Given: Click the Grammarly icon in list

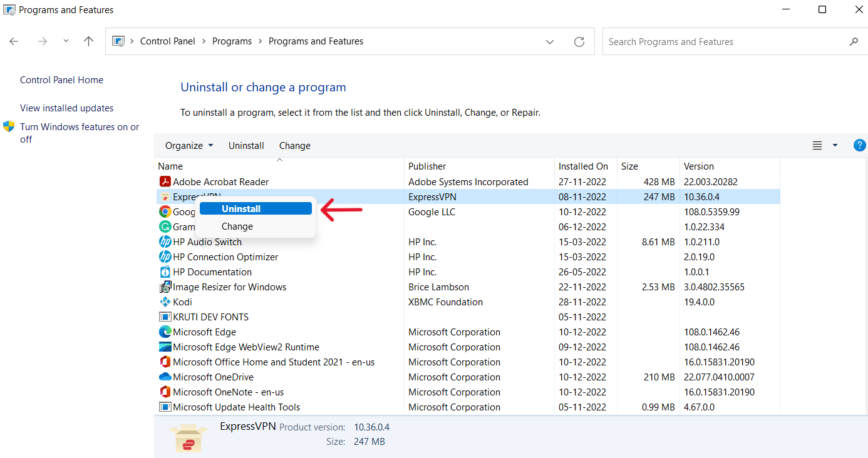Looking at the screenshot, I should click(165, 227).
